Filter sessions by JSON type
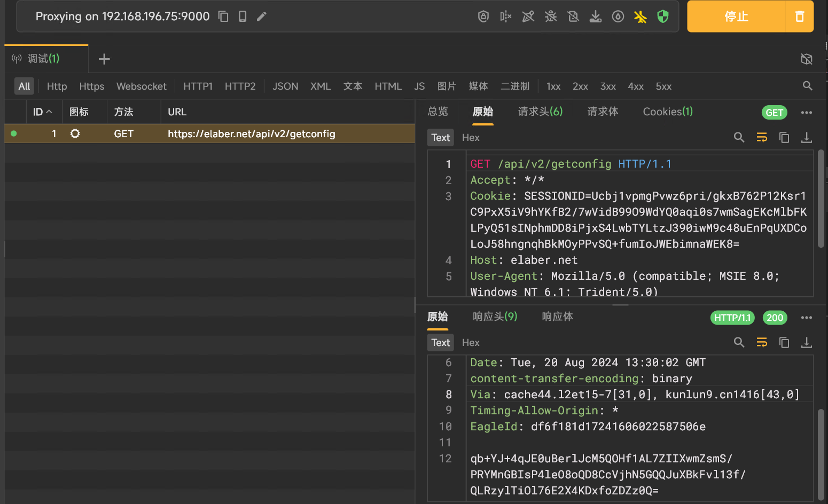Viewport: 828px width, 504px height. click(285, 86)
